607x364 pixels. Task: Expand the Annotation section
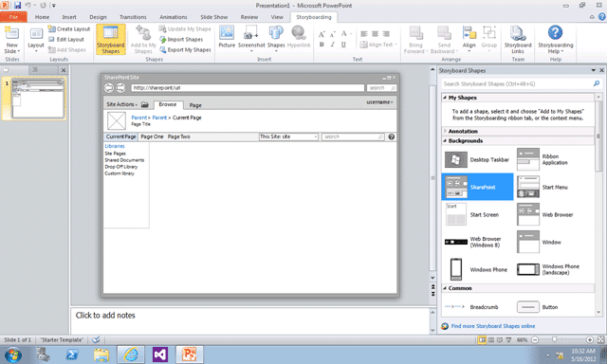[445, 131]
